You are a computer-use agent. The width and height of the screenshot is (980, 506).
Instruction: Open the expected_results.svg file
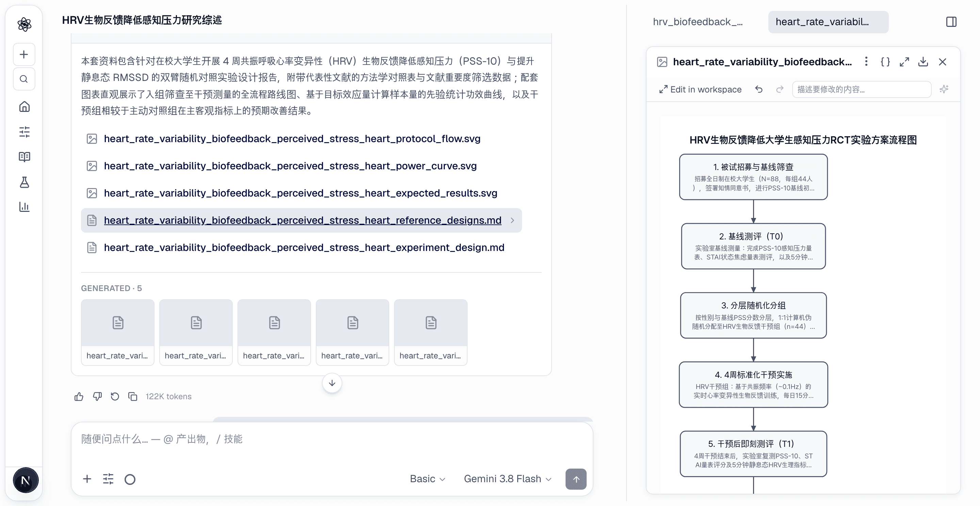[292, 193]
